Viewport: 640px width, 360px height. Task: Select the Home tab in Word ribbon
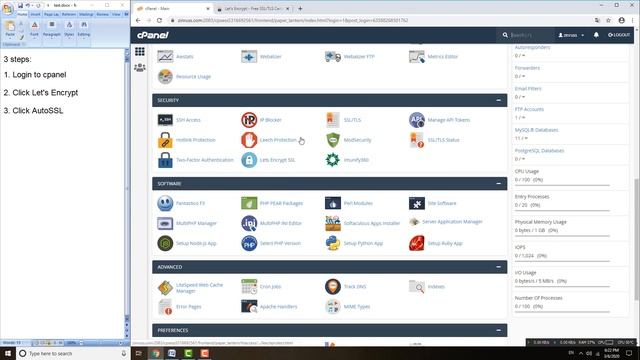point(22,14)
